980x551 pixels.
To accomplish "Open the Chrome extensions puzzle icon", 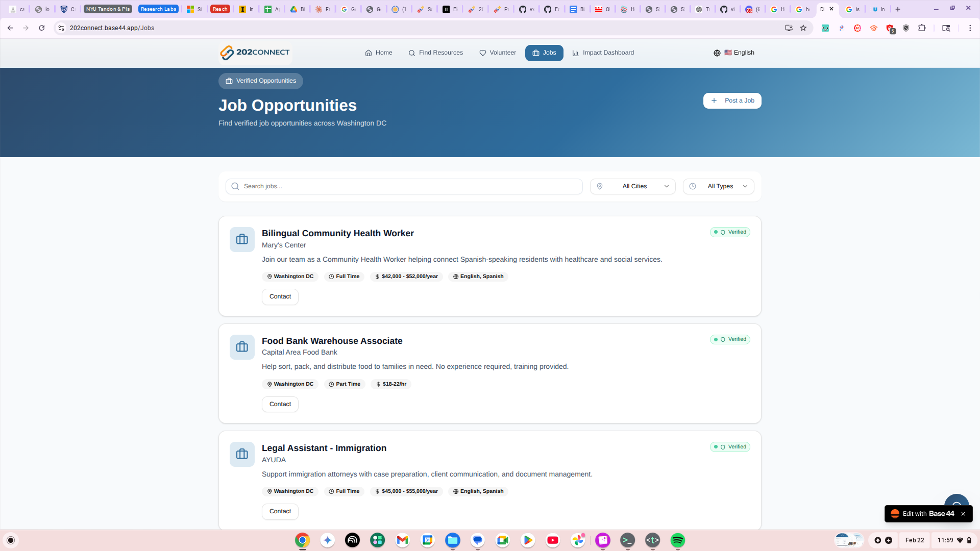I will [x=922, y=28].
